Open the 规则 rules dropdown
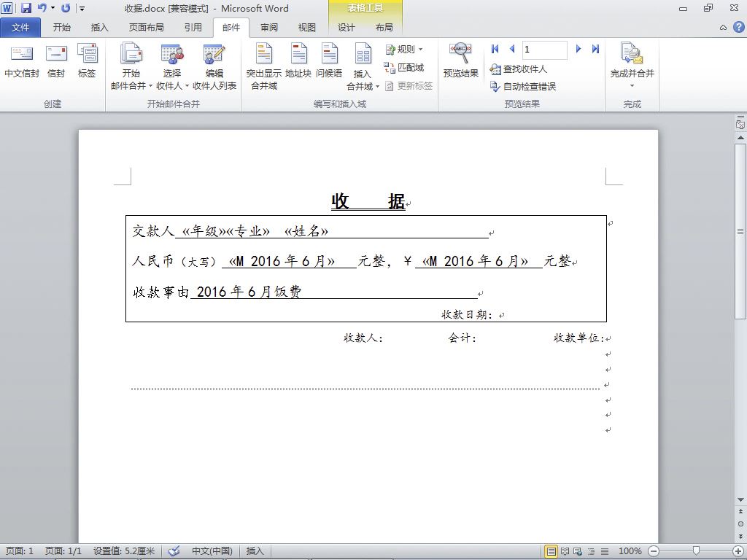Image resolution: width=747 pixels, height=560 pixels. [x=404, y=49]
